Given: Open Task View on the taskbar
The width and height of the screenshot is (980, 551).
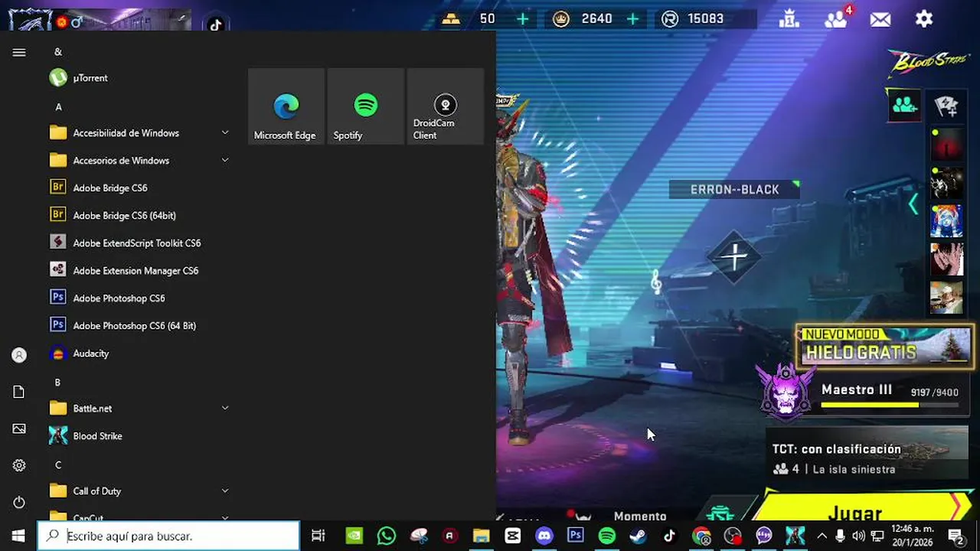Looking at the screenshot, I should pos(318,536).
